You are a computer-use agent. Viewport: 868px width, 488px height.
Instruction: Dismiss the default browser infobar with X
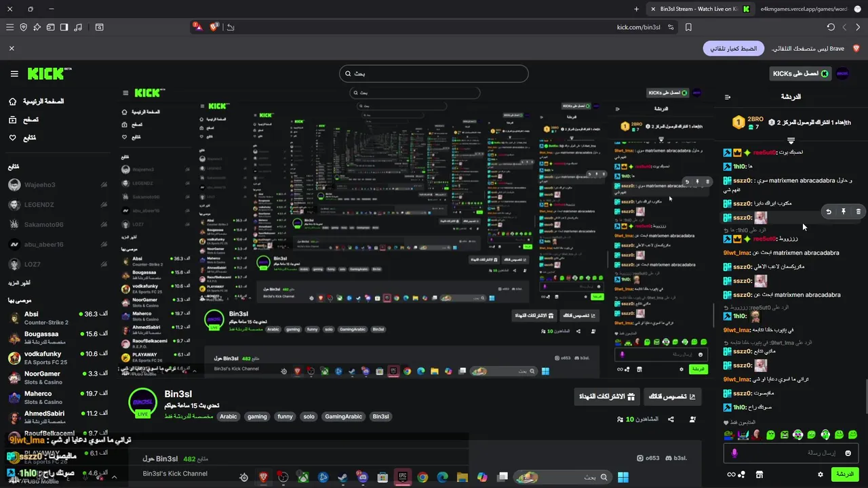tap(12, 49)
